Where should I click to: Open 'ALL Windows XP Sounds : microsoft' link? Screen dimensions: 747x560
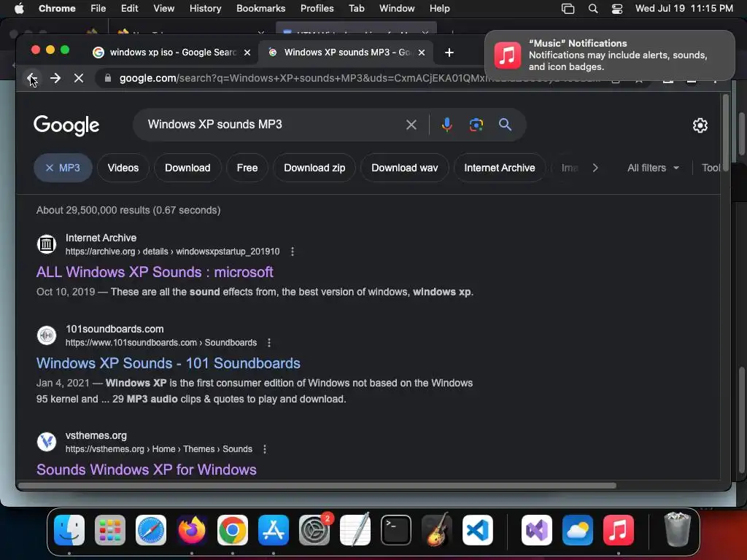tap(155, 272)
